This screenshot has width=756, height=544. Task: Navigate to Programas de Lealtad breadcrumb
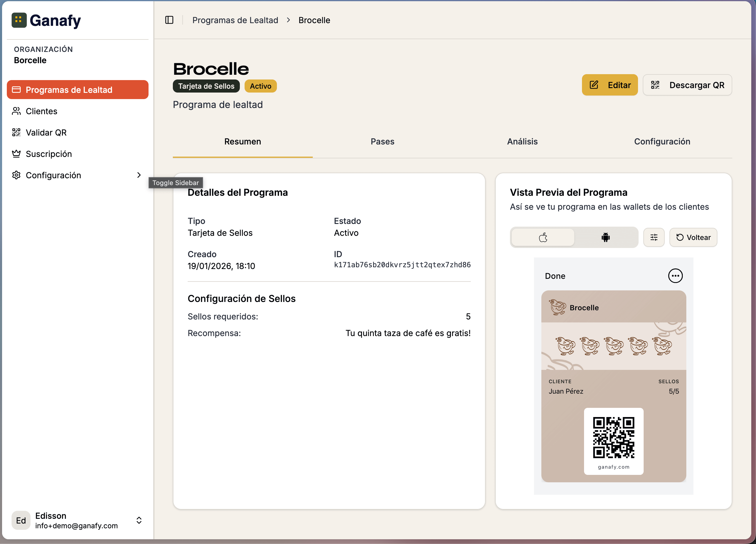coord(235,20)
